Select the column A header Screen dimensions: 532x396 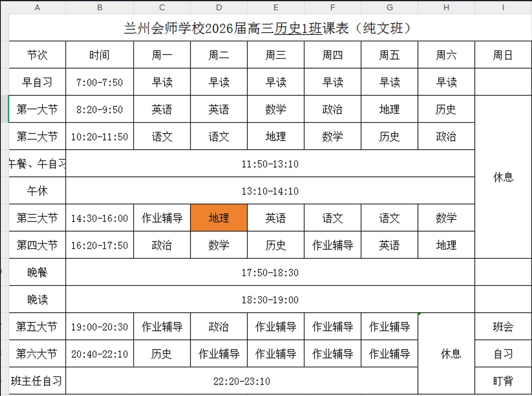[37, 7]
